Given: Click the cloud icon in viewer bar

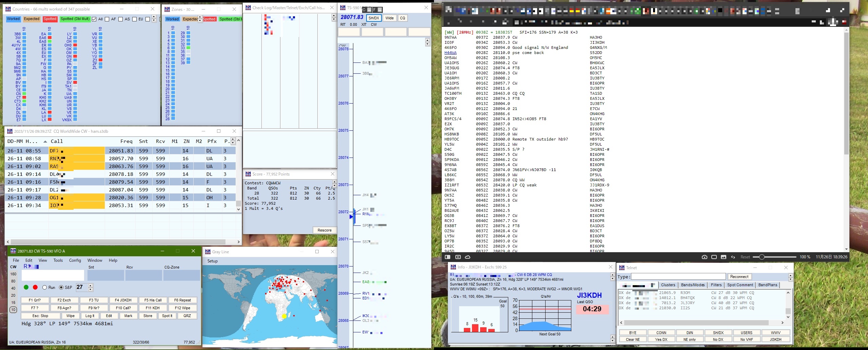Looking at the screenshot, I should pyautogui.click(x=468, y=257).
